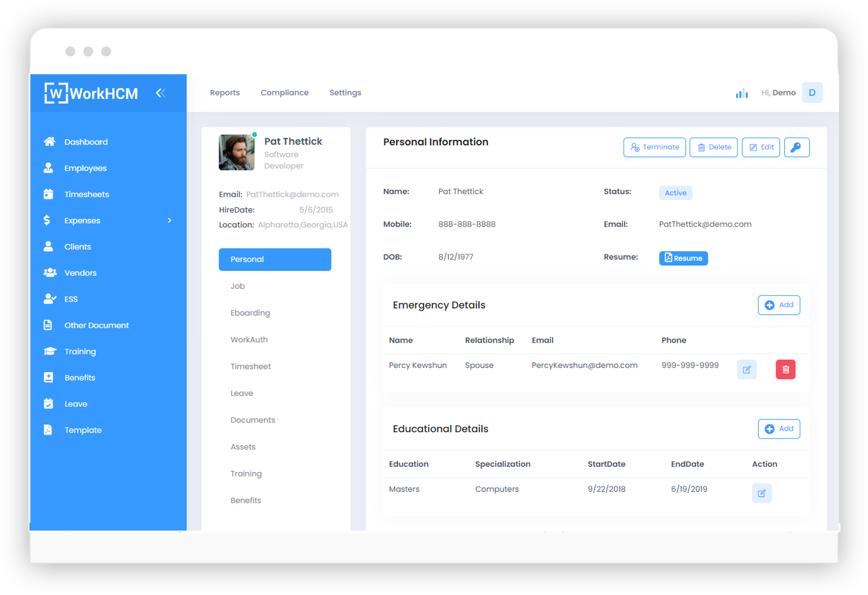The width and height of the screenshot is (868, 595).
Task: Open the Settings menu
Action: pos(345,92)
